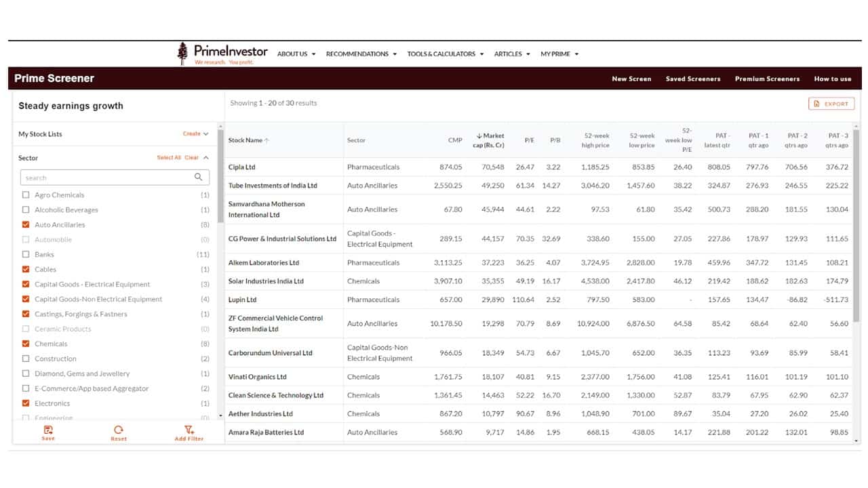Click Clear in Sector filter
Image resolution: width=868 pixels, height=488 pixels.
(x=192, y=158)
